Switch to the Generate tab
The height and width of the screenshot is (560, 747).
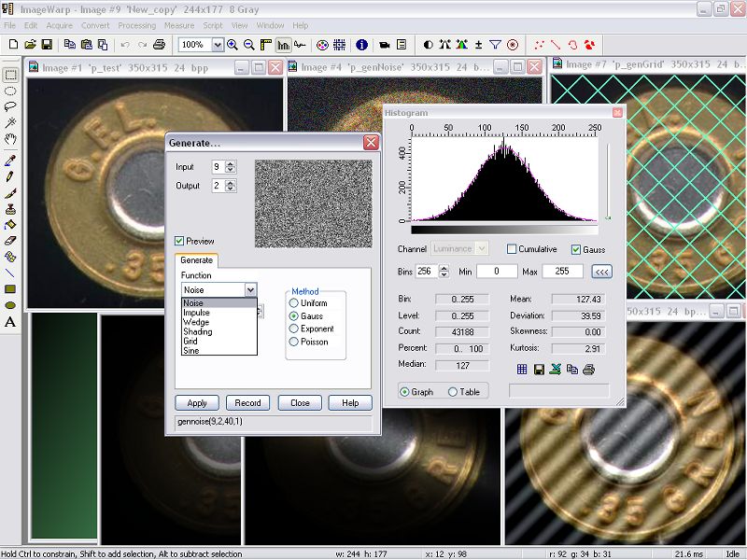click(196, 260)
